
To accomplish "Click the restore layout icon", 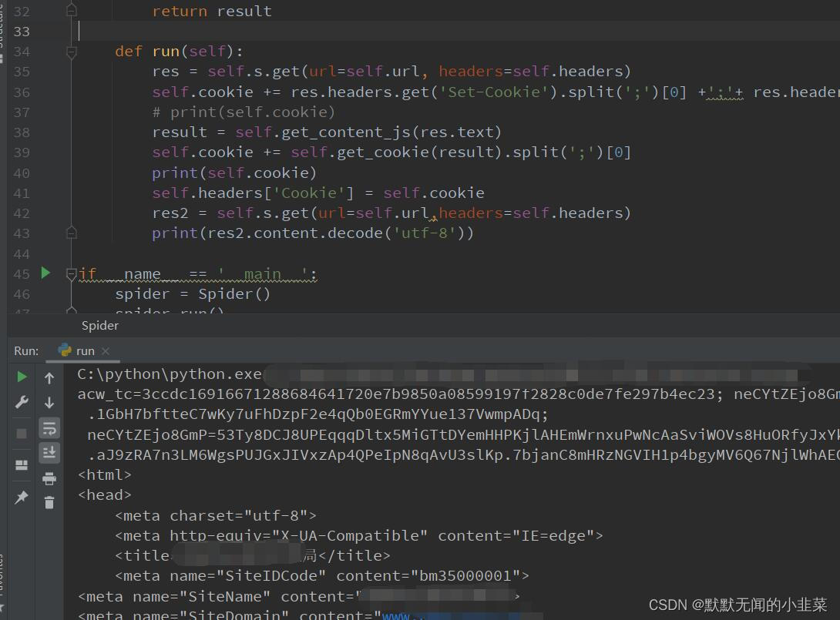I will click(x=22, y=464).
